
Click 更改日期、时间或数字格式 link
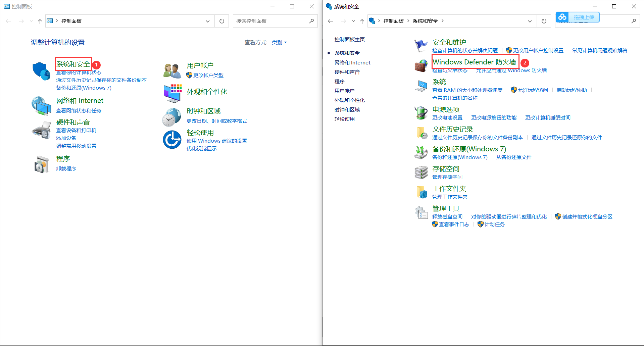point(217,121)
